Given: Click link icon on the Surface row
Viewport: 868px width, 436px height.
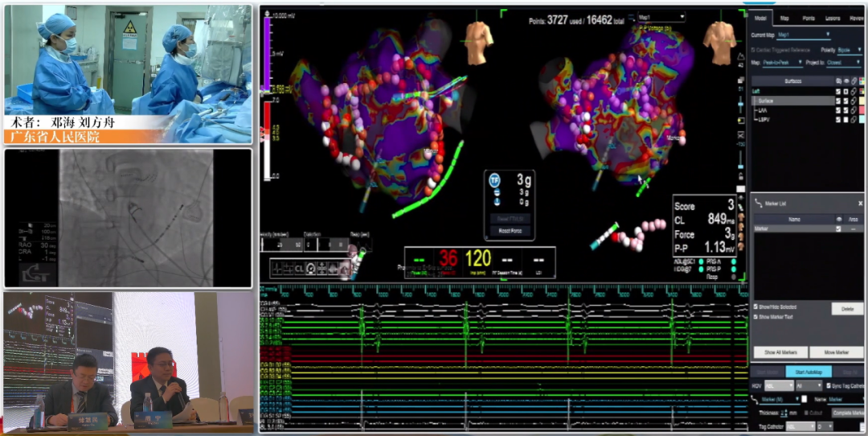Looking at the screenshot, I should pos(854,101).
